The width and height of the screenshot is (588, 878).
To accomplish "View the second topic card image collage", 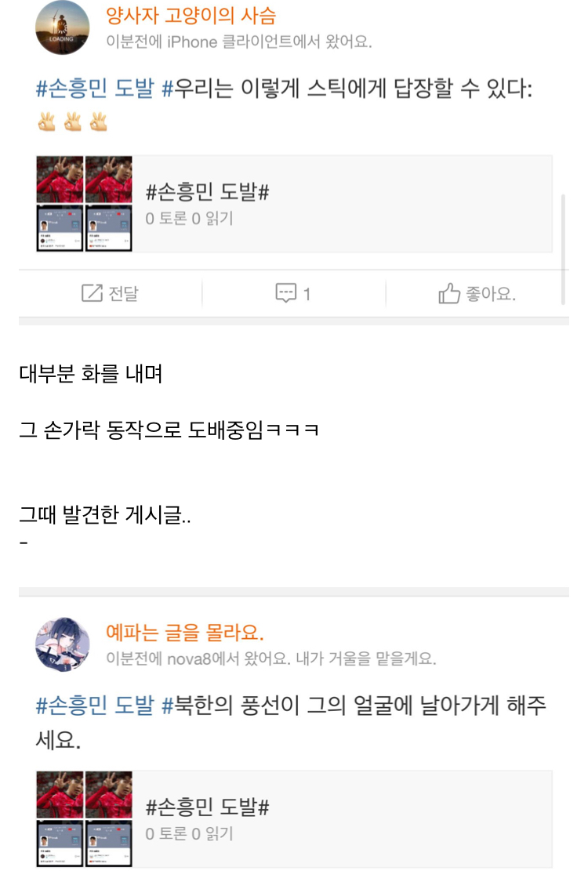I will [x=84, y=818].
